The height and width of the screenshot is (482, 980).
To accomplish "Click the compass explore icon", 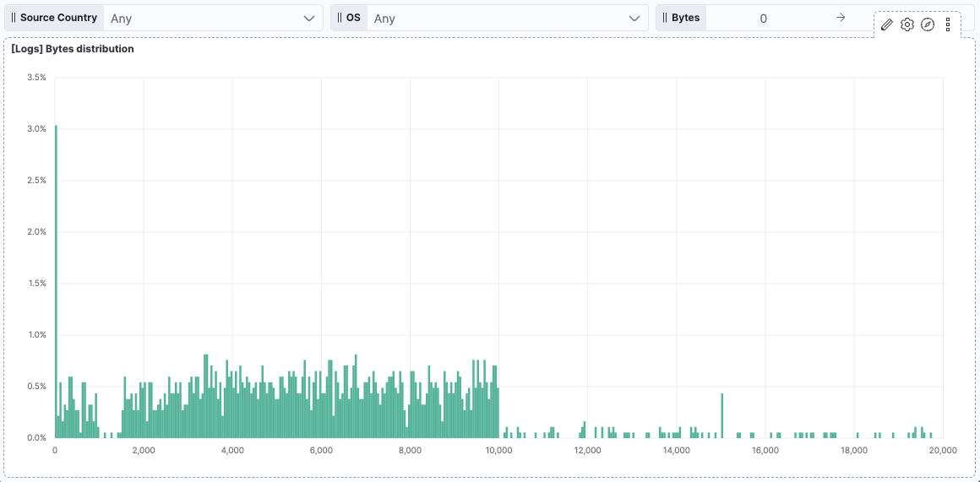I will point(927,24).
